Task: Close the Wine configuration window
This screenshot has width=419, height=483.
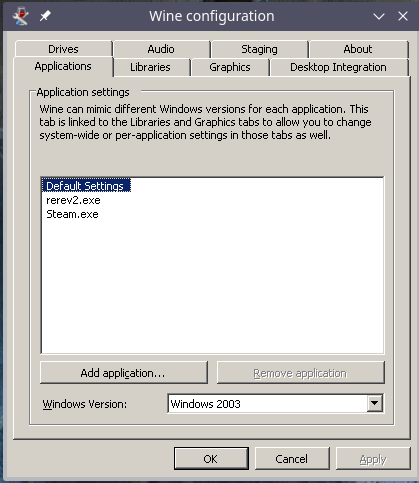Action: [403, 16]
